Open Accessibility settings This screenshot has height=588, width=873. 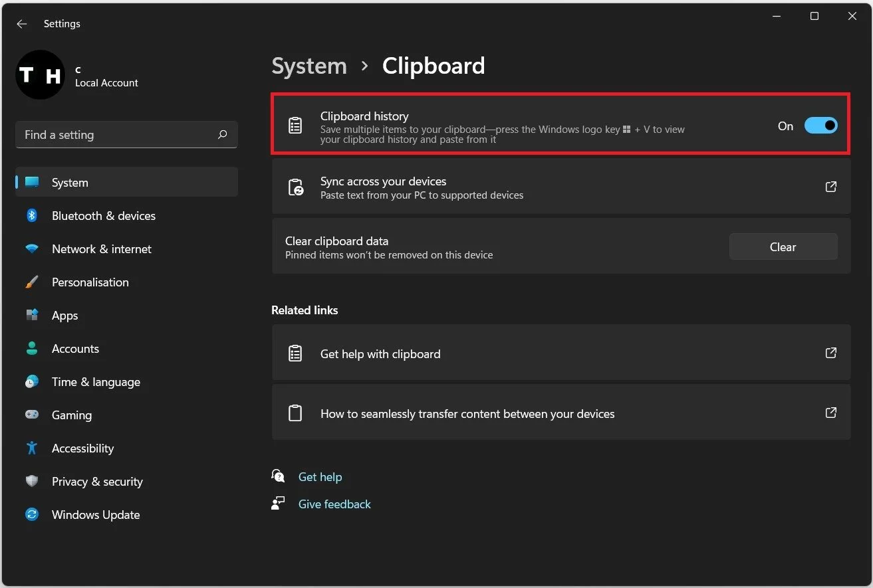tap(126, 448)
